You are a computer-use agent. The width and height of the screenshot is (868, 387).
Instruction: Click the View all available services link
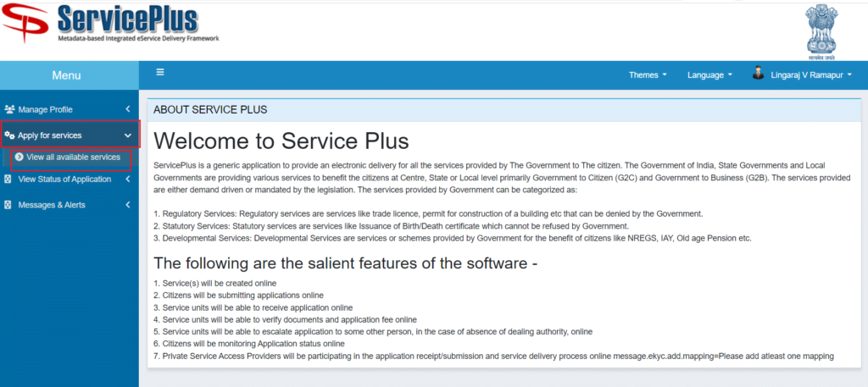(73, 157)
